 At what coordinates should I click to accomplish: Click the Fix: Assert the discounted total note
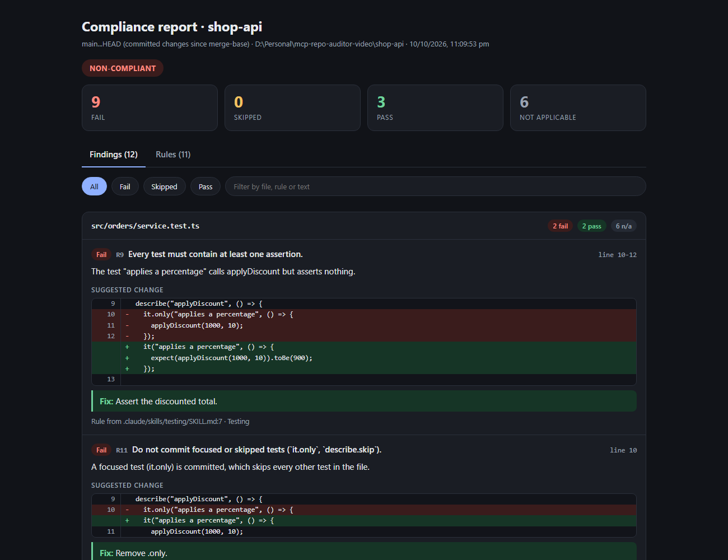(364, 402)
